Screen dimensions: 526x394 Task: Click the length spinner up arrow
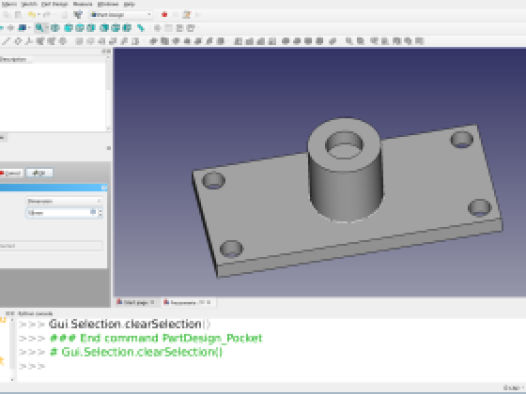click(100, 211)
